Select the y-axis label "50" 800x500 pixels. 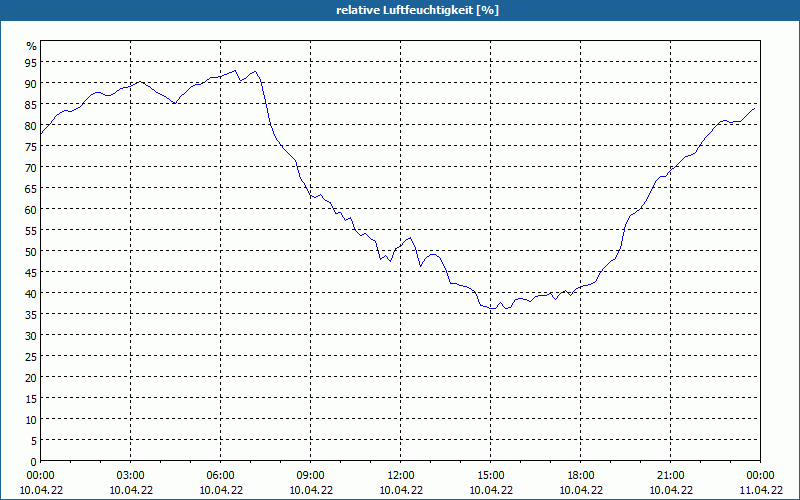coord(32,252)
